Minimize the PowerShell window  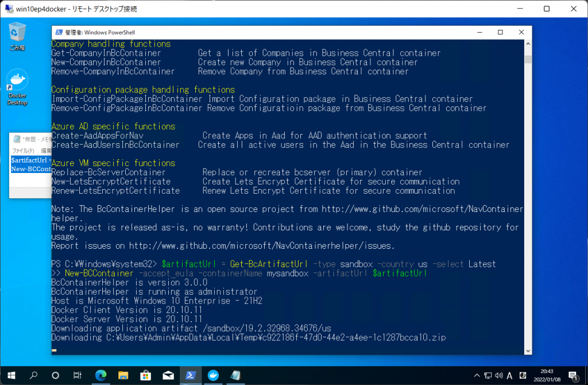(x=479, y=32)
